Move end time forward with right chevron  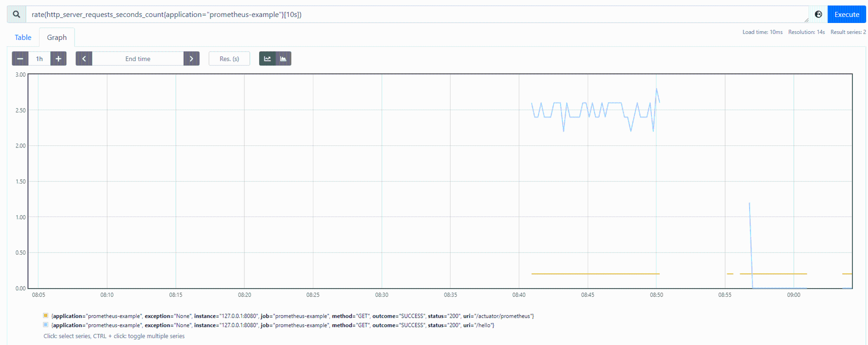[x=191, y=59]
